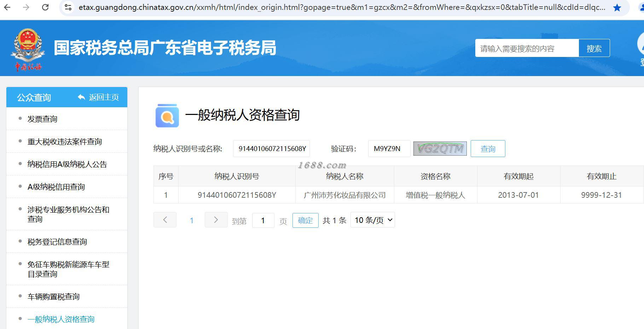
Task: Click date cell 9999-12-31
Action: point(602,195)
